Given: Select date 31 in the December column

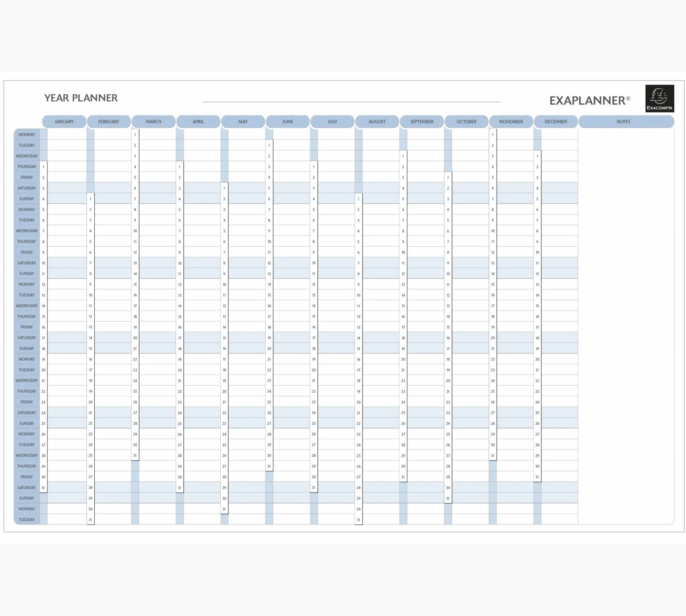Looking at the screenshot, I should (x=538, y=477).
